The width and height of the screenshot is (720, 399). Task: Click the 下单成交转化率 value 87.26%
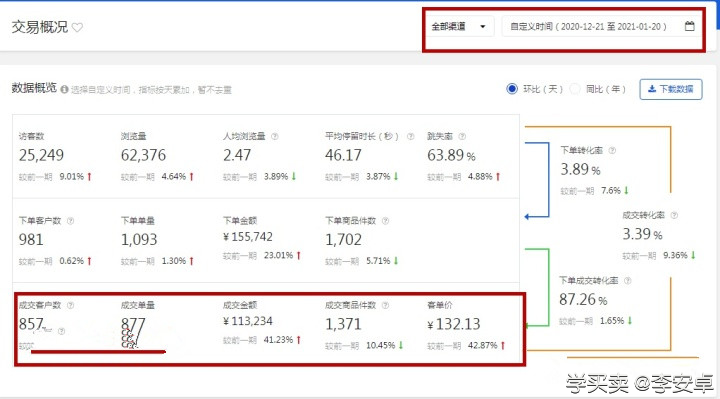tap(583, 300)
